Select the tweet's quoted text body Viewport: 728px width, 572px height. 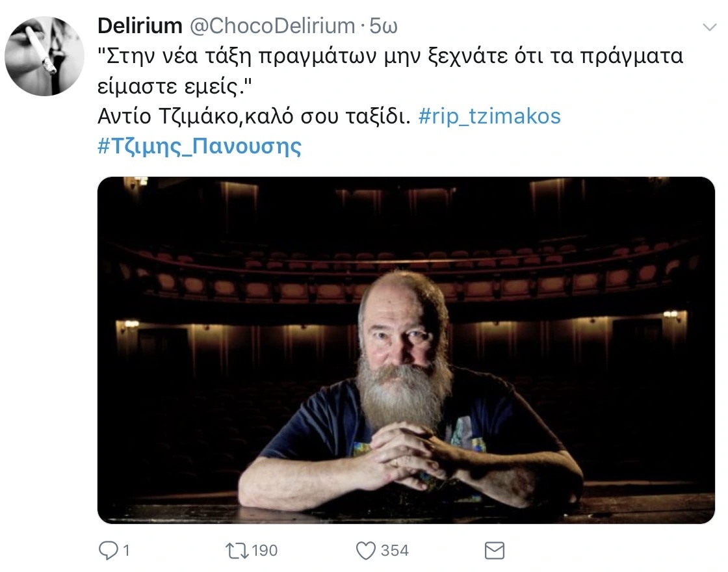pyautogui.click(x=390, y=71)
